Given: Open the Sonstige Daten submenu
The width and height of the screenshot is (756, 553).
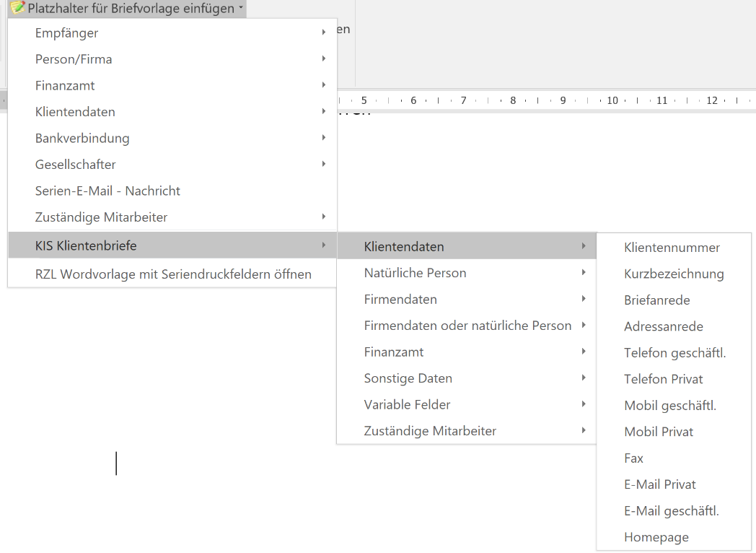Looking at the screenshot, I should click(408, 378).
